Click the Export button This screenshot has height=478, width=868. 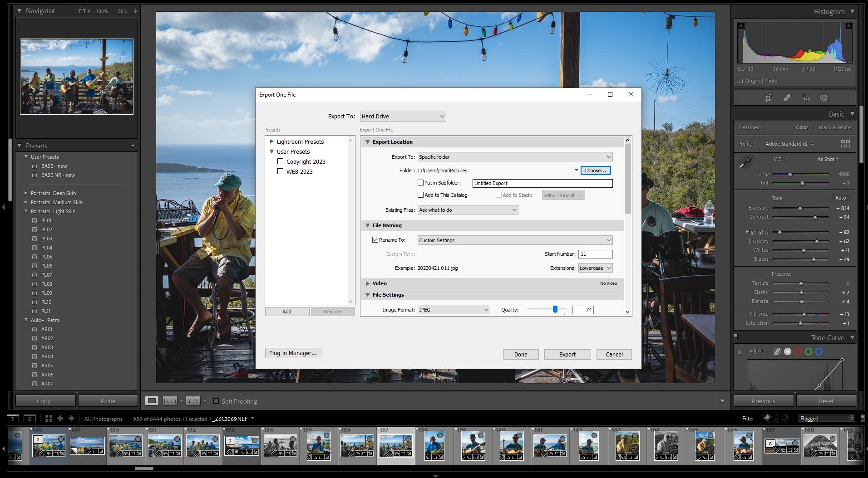567,354
